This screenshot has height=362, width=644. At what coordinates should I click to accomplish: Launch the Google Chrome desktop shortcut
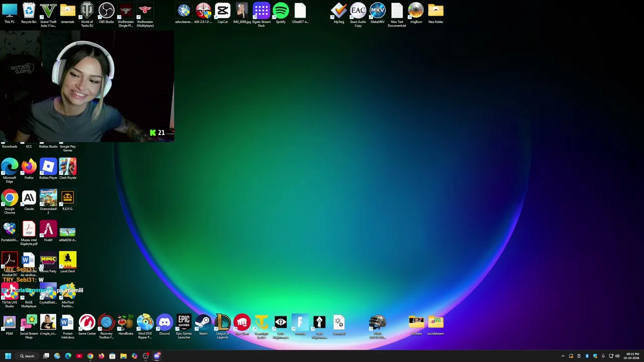tap(10, 202)
